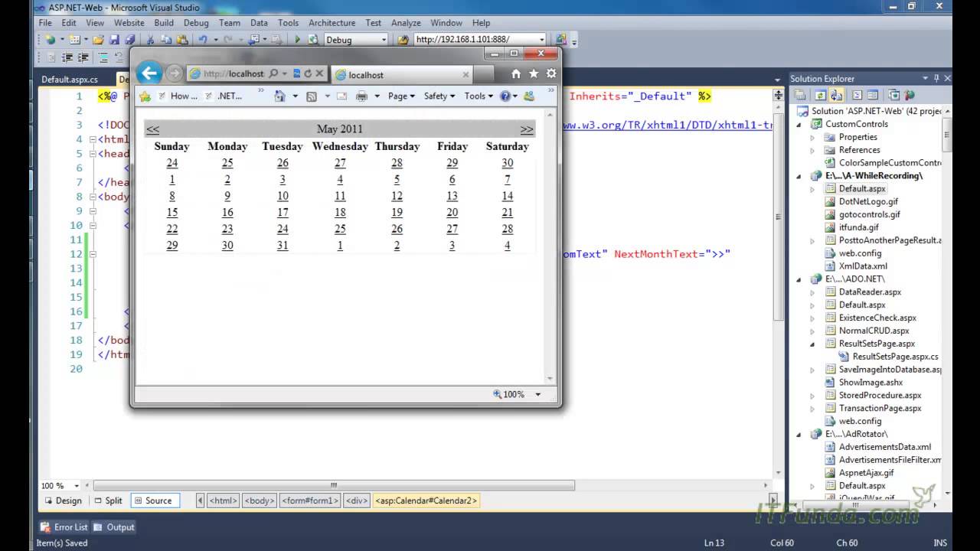Click the Favorites star icon in browser
This screenshot has width=980, height=551.
[x=534, y=73]
